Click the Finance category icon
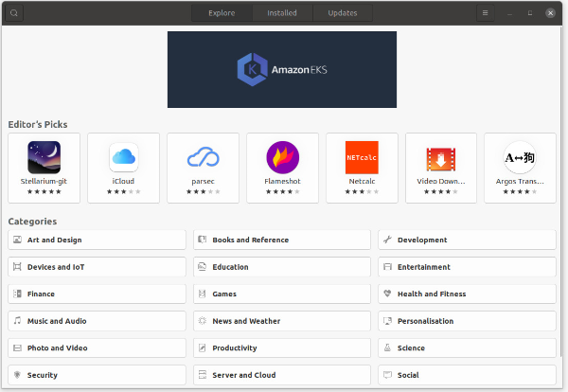 (x=17, y=294)
